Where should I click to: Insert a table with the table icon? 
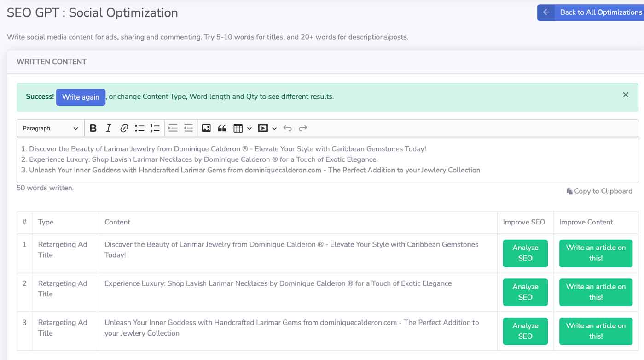pos(238,129)
